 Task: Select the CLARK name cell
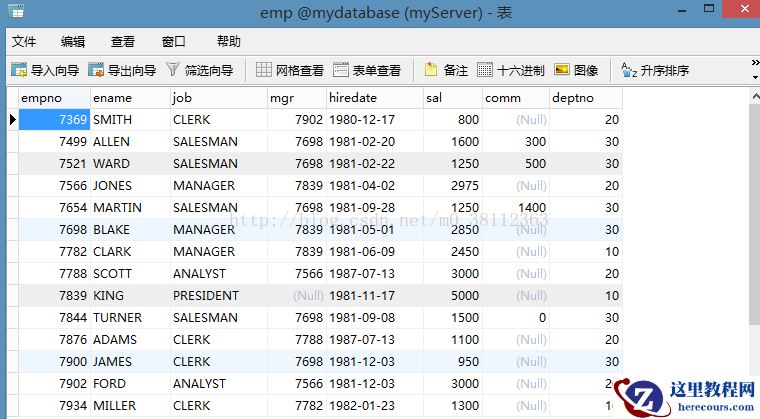(x=130, y=252)
